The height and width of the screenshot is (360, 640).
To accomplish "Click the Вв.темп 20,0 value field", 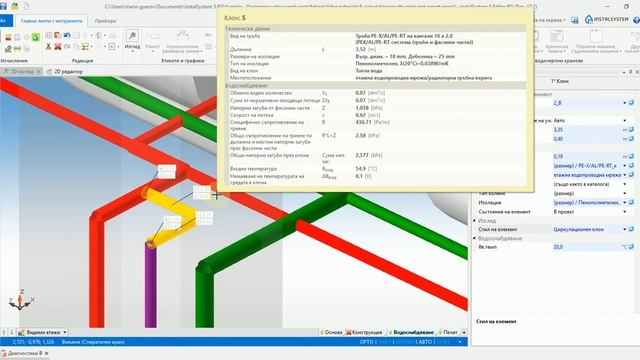I will pyautogui.click(x=588, y=247).
